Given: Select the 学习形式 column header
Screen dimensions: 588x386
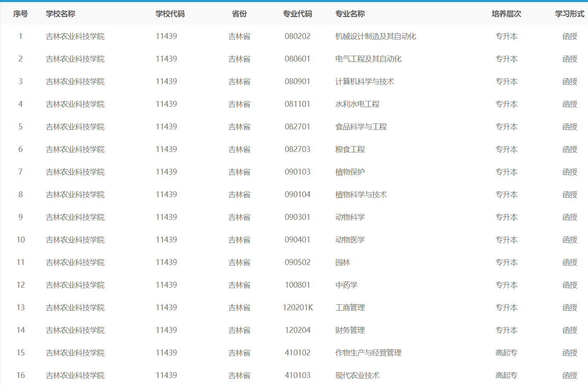Looking at the screenshot, I should (570, 14).
